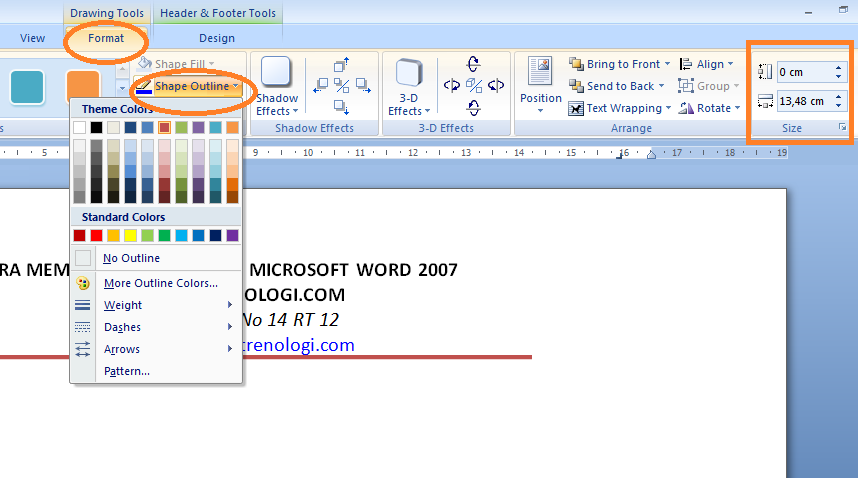The image size is (858, 478).
Task: Open the Shadow Effects gallery button
Action: coord(277,86)
